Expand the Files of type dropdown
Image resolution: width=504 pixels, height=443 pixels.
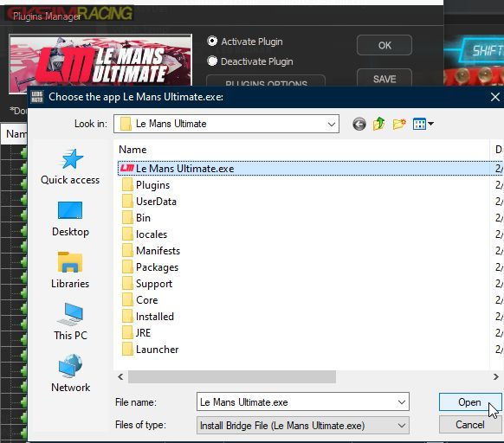click(x=402, y=426)
